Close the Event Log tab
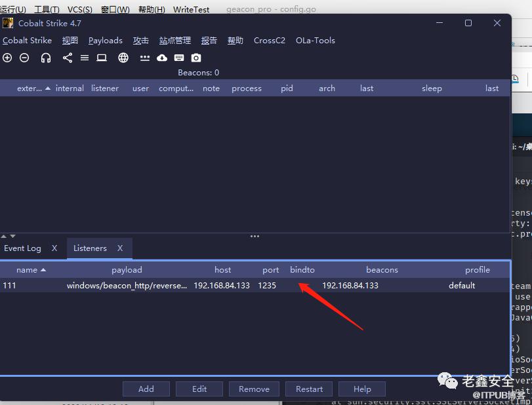This screenshot has width=532, height=405. pos(54,248)
